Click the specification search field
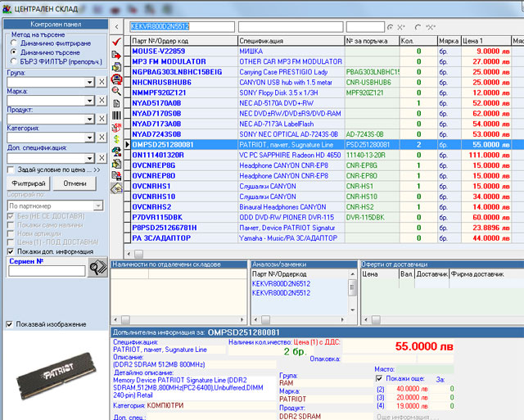The height and width of the screenshot is (420, 524). [291, 27]
